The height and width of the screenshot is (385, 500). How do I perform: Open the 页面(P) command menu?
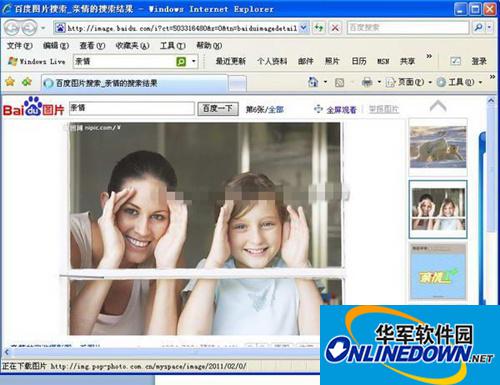click(409, 82)
